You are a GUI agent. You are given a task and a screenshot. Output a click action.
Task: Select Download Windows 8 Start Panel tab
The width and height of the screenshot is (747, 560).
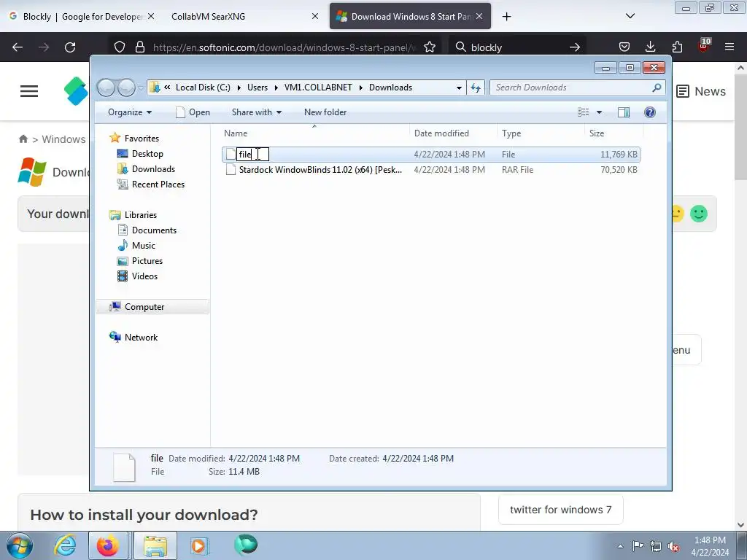(410, 16)
